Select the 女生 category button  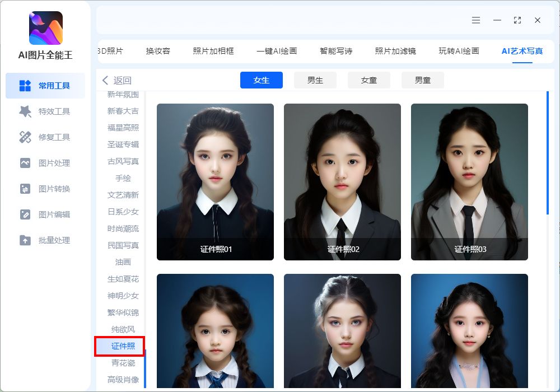click(262, 80)
